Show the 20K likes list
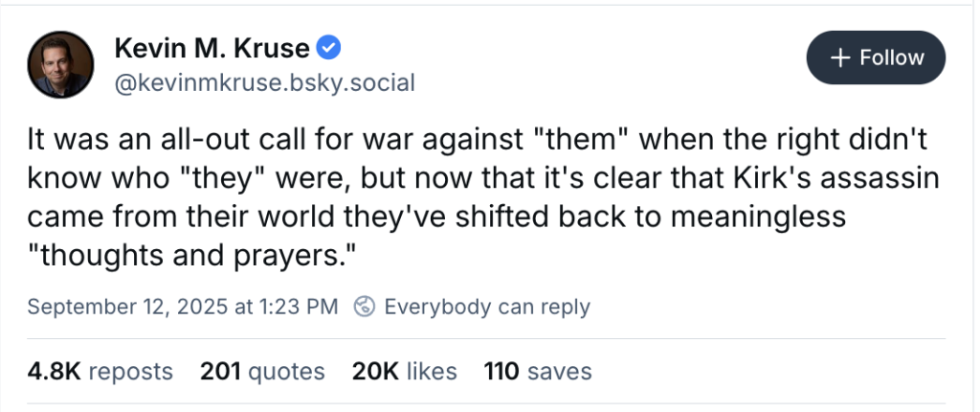 tap(404, 371)
